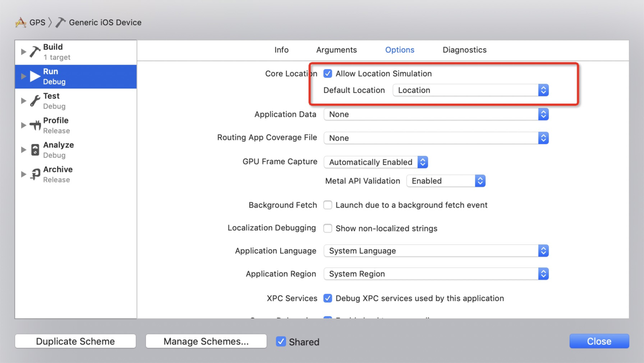This screenshot has height=363, width=644.
Task: Click the Core Location label
Action: click(291, 74)
